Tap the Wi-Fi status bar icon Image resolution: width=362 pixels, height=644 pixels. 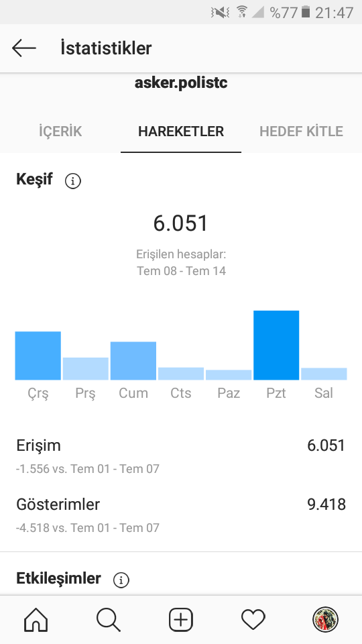pos(242,12)
